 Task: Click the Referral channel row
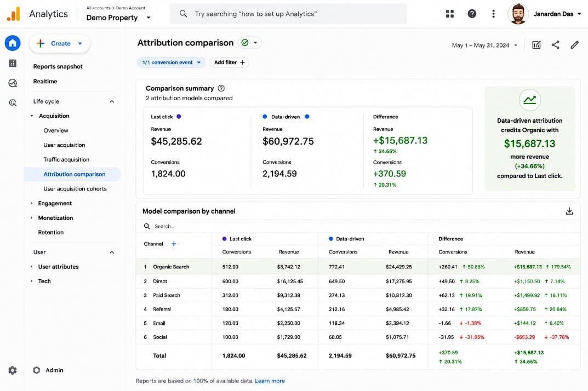point(358,309)
